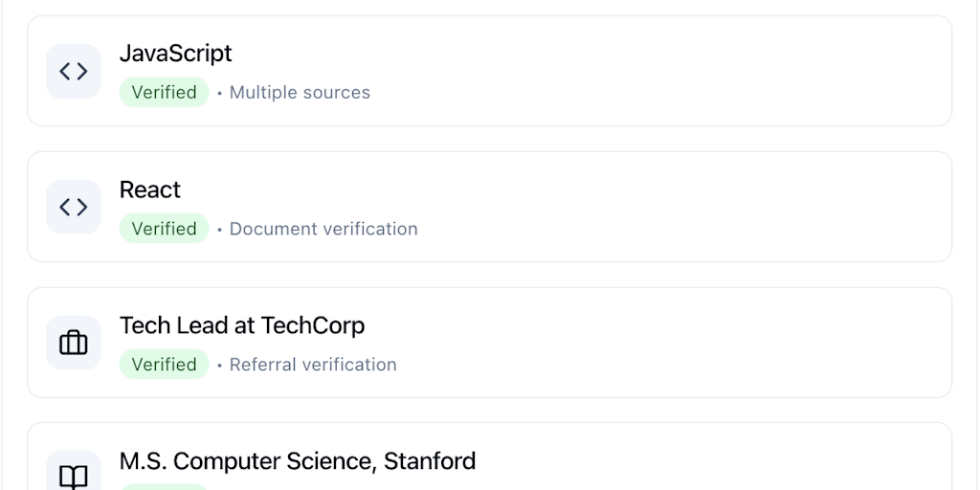Image resolution: width=980 pixels, height=490 pixels.
Task: Click the Verified badge under JavaScript
Action: point(164,93)
